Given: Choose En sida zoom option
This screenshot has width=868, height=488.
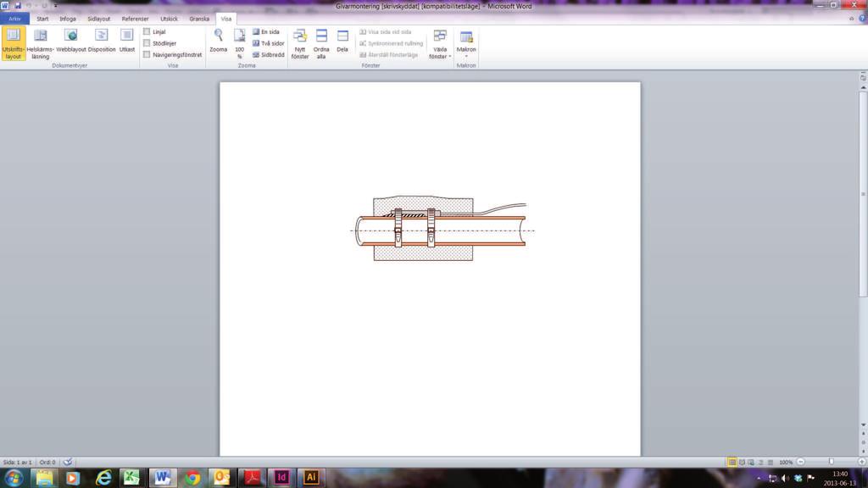Looking at the screenshot, I should coord(266,32).
